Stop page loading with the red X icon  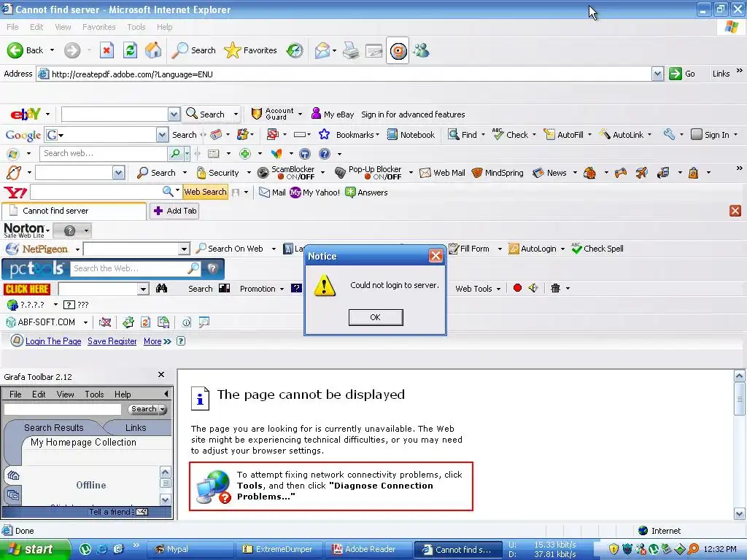click(107, 50)
